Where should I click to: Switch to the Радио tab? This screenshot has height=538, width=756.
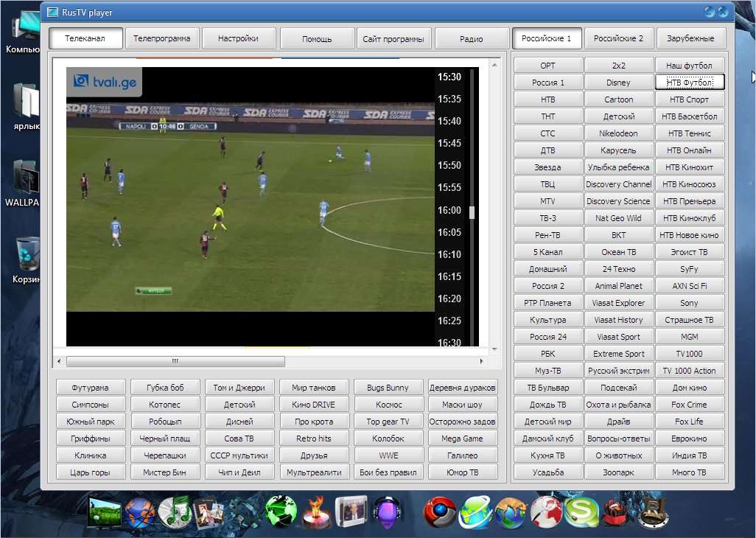pyautogui.click(x=471, y=38)
